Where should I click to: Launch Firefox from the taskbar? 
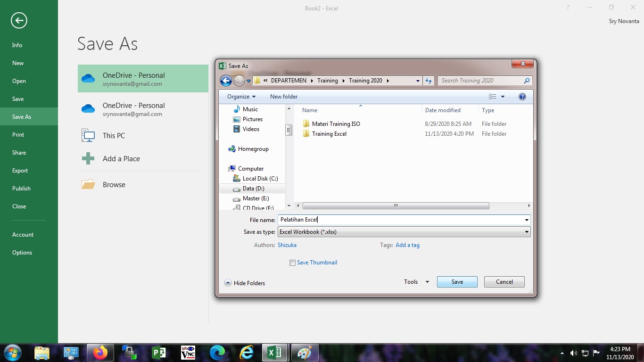[100, 352]
